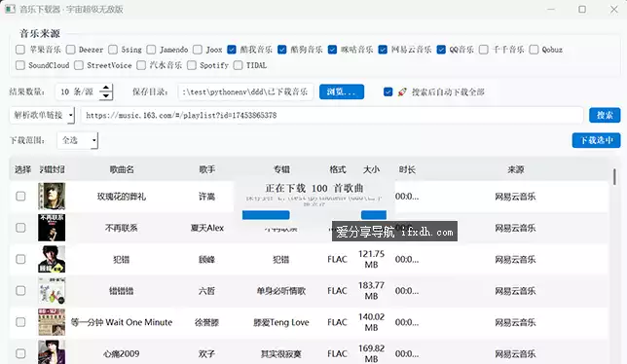Click the download progress bar in the dialog
Screen dimensions: 627x364
point(314,215)
